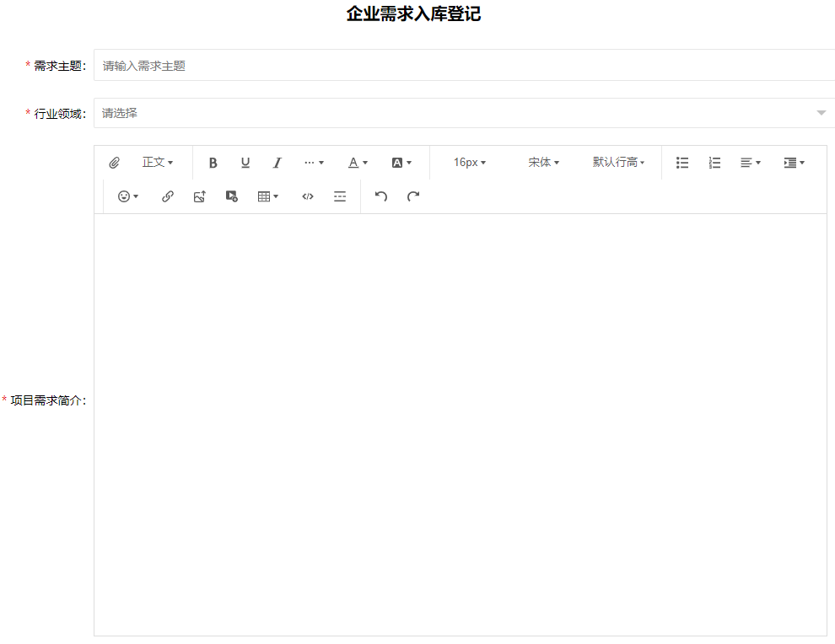Toggle italic formatting
This screenshot has width=835, height=644.
[x=277, y=163]
